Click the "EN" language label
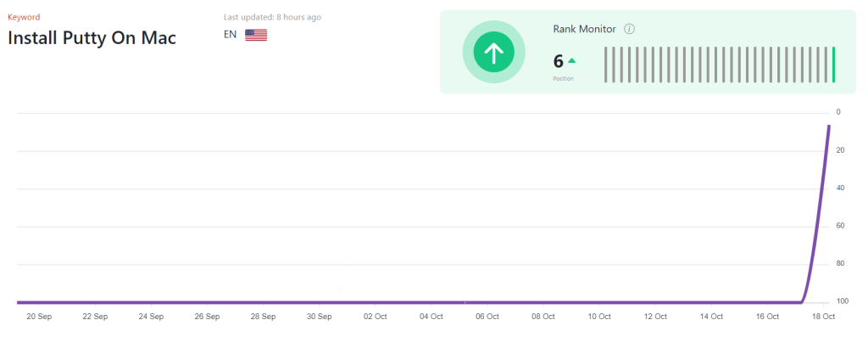Screen dimensions: 868x348 coord(230,34)
